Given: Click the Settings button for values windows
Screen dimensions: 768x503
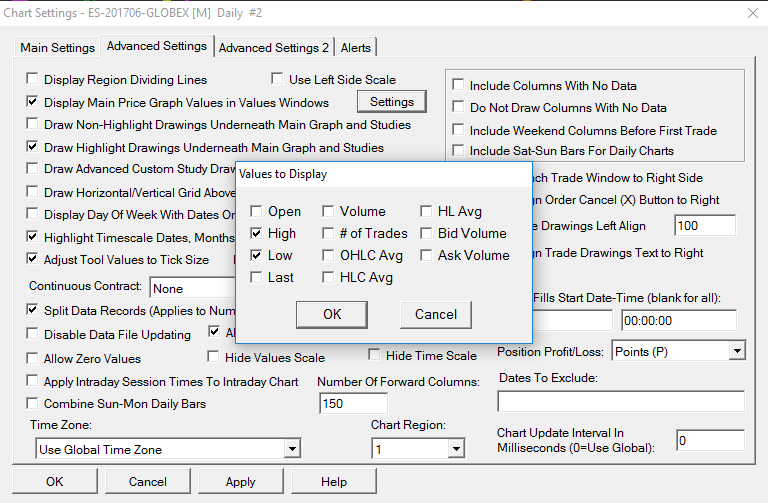Looking at the screenshot, I should click(392, 102).
